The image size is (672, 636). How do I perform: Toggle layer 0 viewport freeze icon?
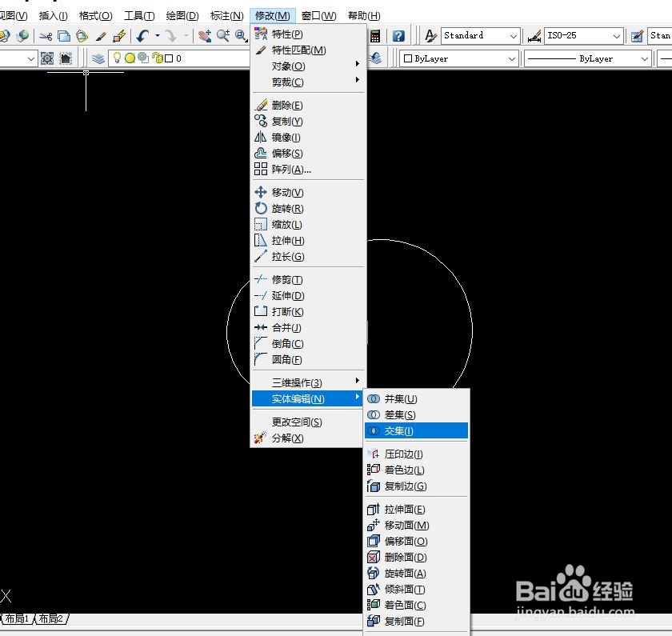coord(143,58)
